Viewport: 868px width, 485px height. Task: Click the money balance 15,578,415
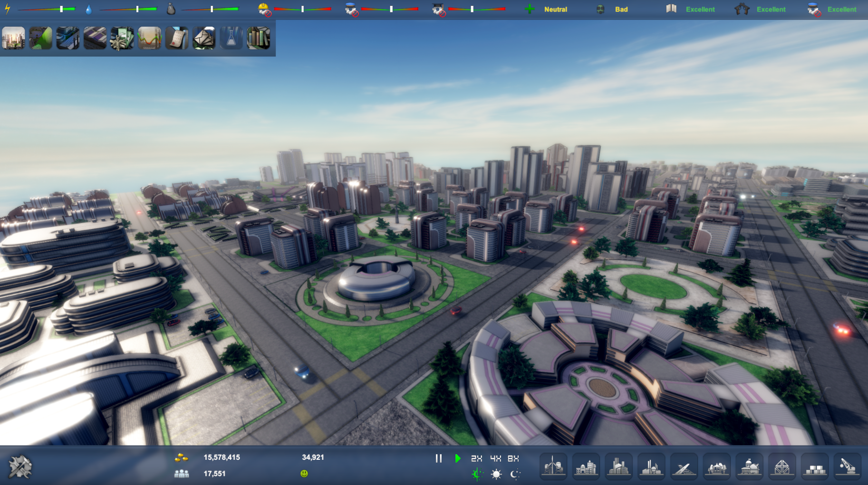(x=222, y=457)
